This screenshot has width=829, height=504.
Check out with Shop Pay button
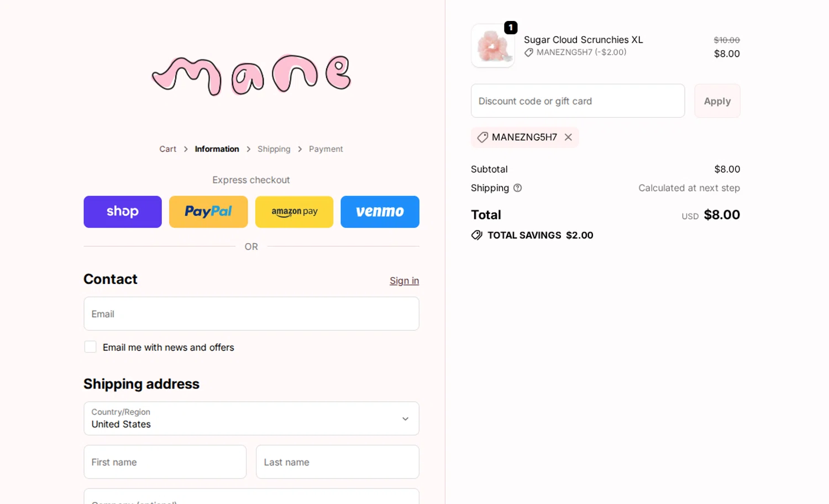click(x=123, y=212)
